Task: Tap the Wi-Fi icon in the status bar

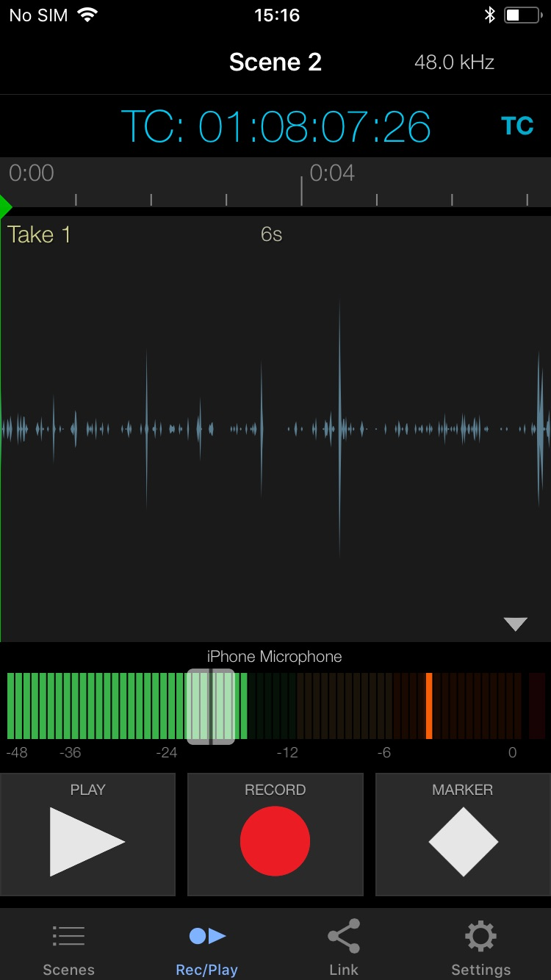Action: coord(88,15)
